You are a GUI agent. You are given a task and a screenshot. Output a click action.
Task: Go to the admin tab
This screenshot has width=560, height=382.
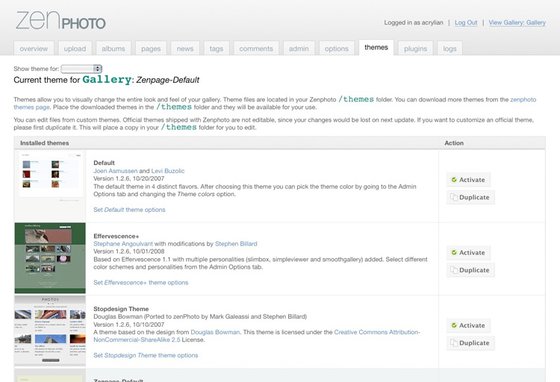(x=299, y=49)
